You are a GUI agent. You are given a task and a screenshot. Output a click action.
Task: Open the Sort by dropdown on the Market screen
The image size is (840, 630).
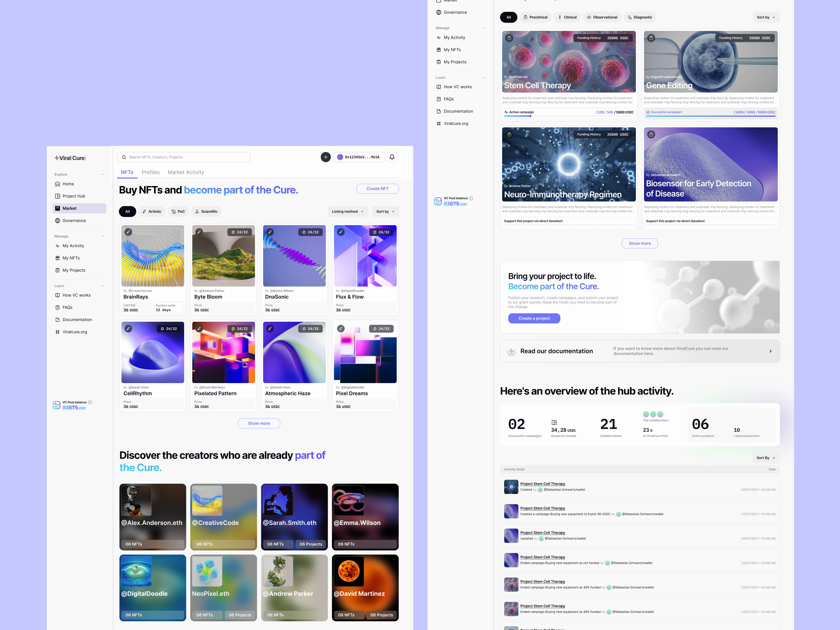[x=385, y=211]
